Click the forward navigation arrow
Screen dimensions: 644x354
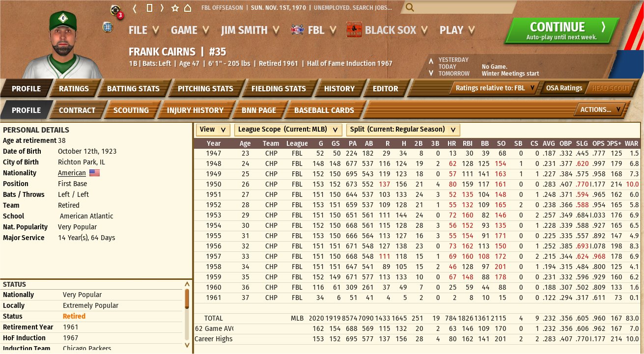point(162,8)
